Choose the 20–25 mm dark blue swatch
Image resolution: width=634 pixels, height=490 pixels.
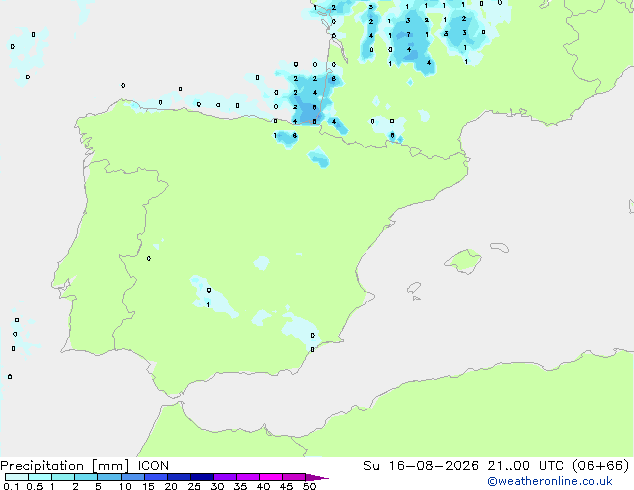click(x=179, y=477)
